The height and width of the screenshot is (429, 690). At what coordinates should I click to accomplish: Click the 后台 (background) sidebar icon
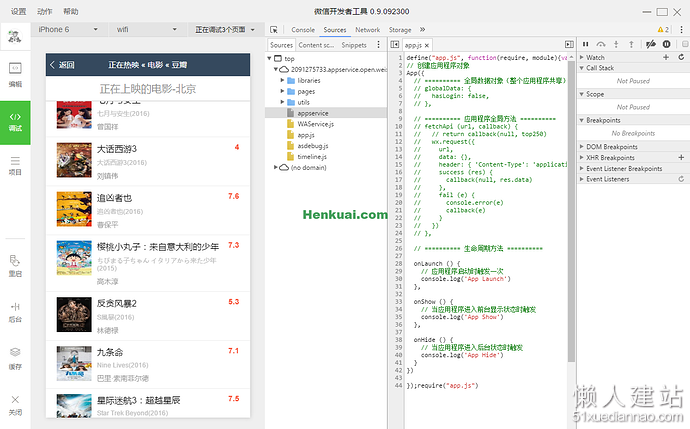pos(15,312)
